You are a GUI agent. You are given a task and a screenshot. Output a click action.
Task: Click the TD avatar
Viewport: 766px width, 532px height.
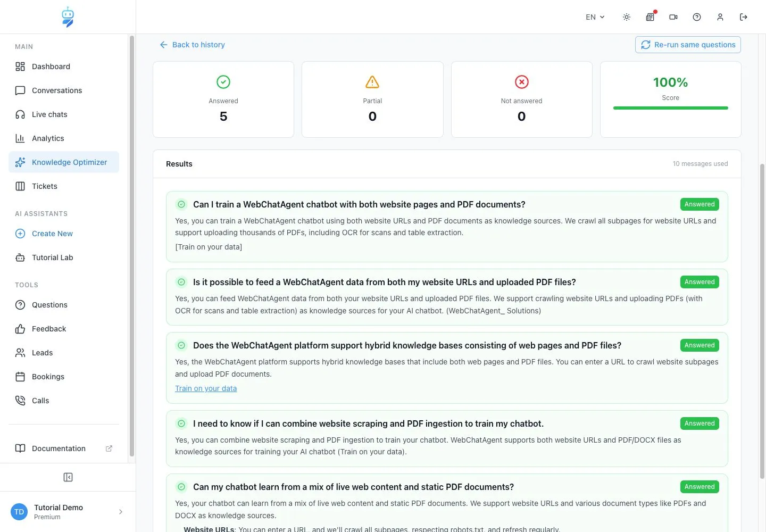tap(19, 512)
